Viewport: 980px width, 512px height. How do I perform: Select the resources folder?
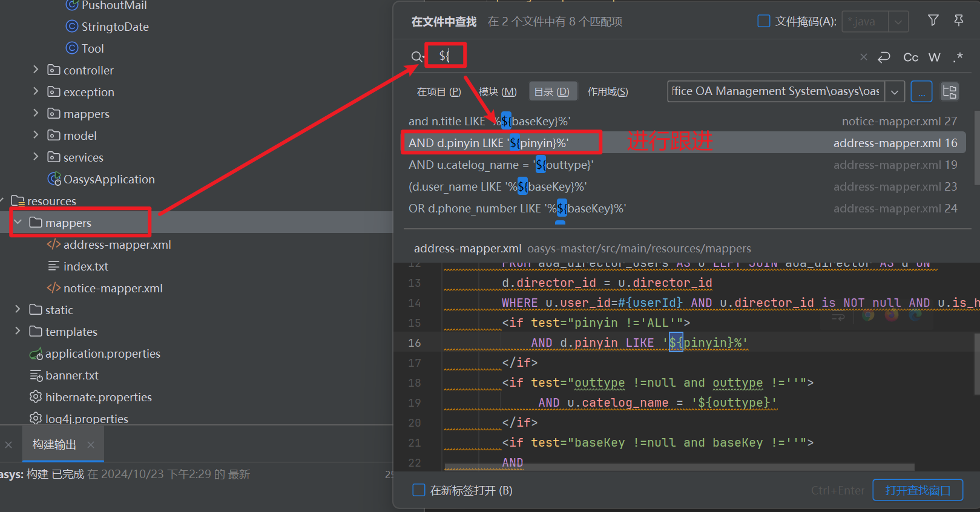[x=51, y=201]
